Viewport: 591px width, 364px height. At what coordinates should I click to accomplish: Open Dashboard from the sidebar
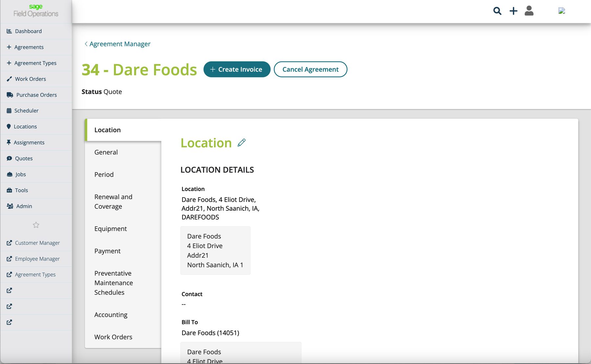[36, 31]
